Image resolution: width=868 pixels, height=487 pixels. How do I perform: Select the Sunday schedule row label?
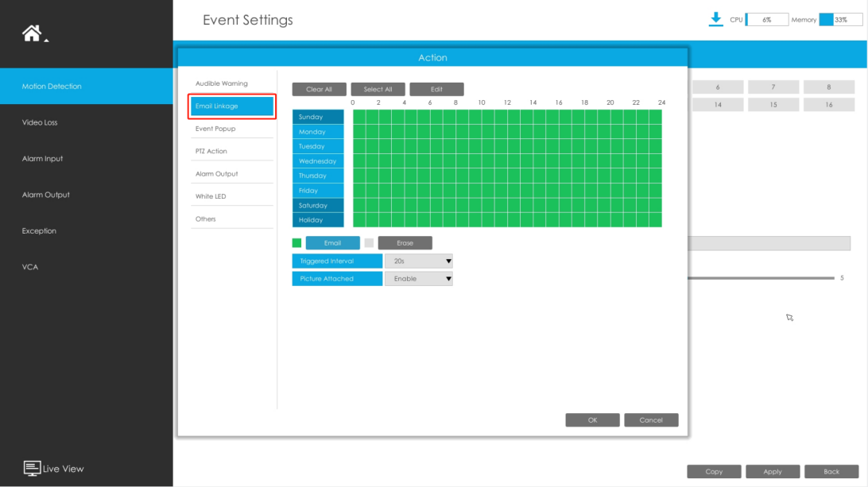(x=318, y=117)
